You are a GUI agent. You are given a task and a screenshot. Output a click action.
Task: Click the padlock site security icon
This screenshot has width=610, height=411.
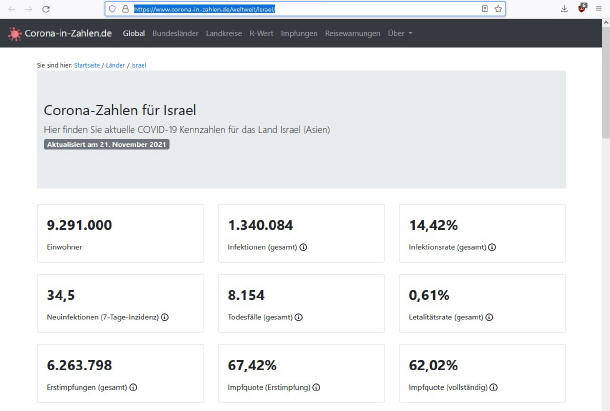(123, 8)
